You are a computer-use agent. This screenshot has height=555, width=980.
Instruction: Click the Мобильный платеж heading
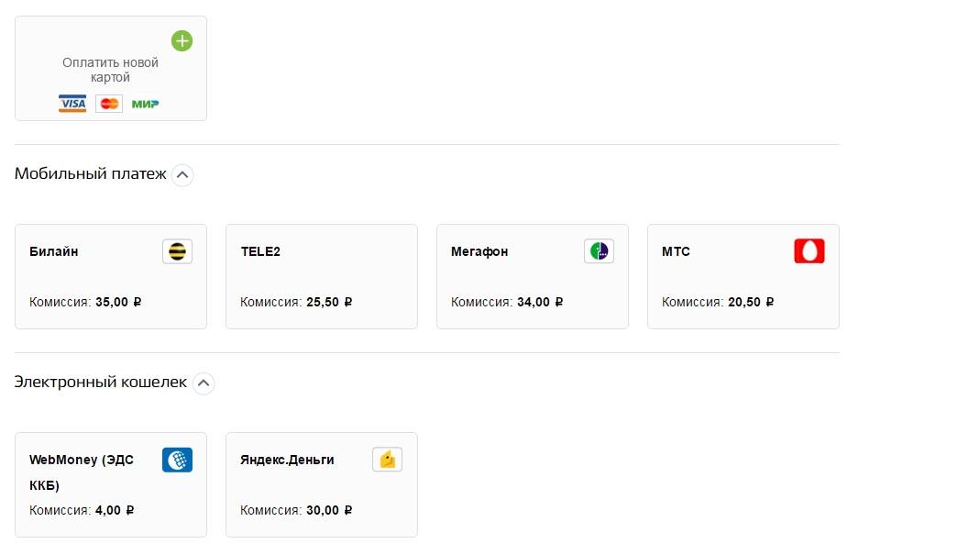[91, 173]
